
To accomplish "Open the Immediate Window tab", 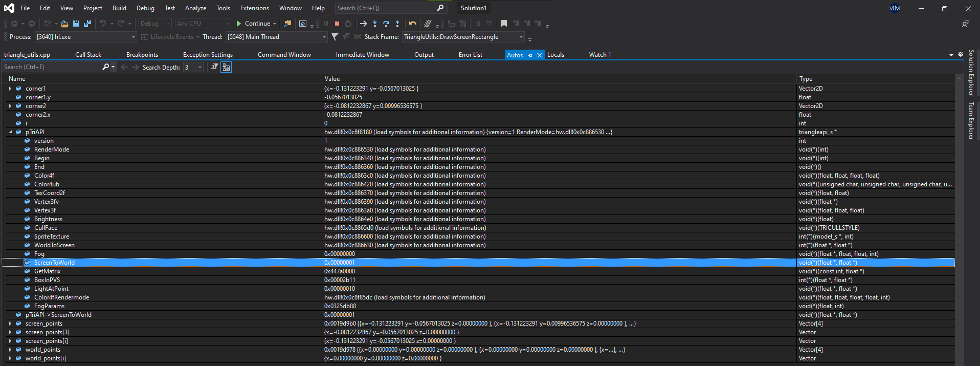I will coord(363,55).
